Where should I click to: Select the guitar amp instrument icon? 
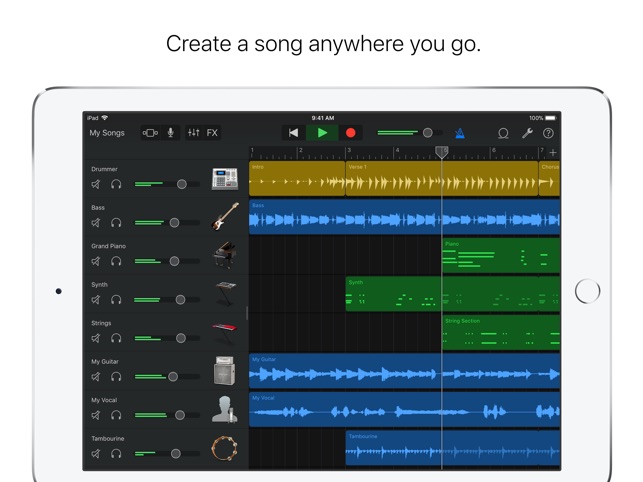pyautogui.click(x=225, y=370)
